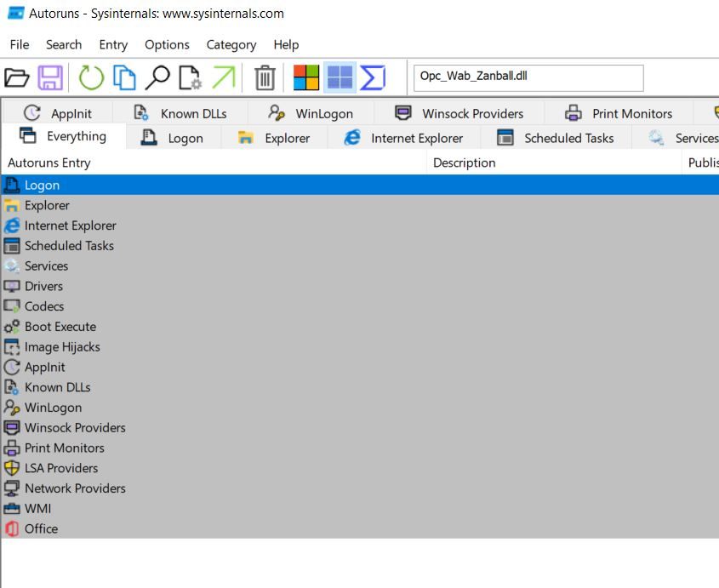Switch to the WinLogon tab
Image resolution: width=719 pixels, height=588 pixels.
pyautogui.click(x=311, y=113)
